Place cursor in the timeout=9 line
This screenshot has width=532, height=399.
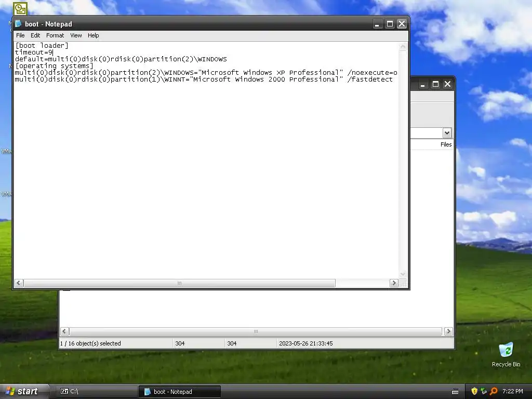tap(34, 52)
